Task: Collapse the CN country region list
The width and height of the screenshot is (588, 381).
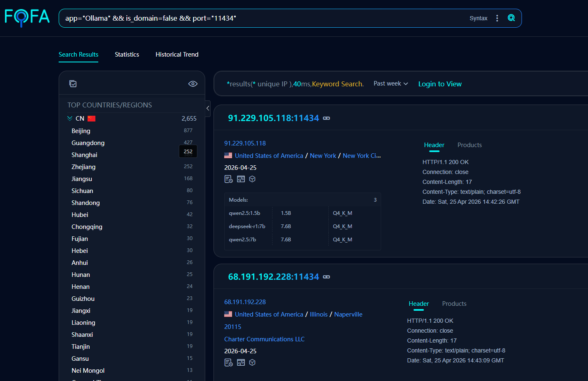Action: [x=70, y=119]
